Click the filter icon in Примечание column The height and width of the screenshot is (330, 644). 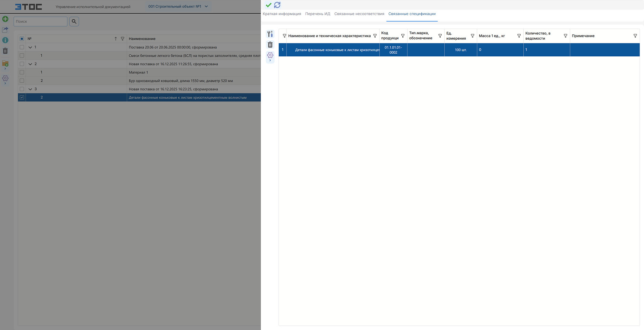[635, 36]
